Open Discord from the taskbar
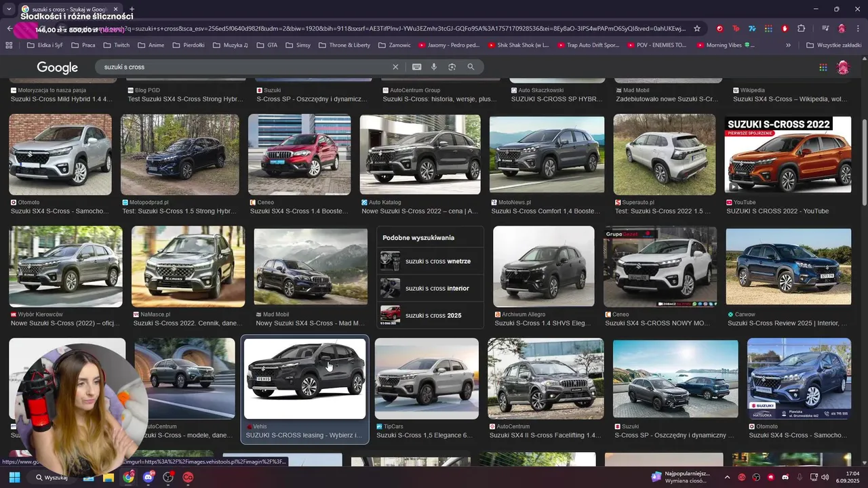 (149, 477)
